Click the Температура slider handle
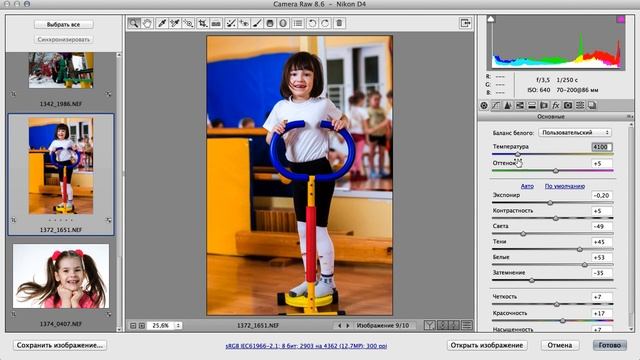 pos(518,154)
